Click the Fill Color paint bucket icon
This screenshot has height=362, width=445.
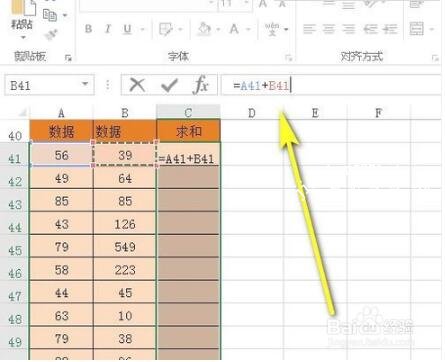(x=204, y=29)
